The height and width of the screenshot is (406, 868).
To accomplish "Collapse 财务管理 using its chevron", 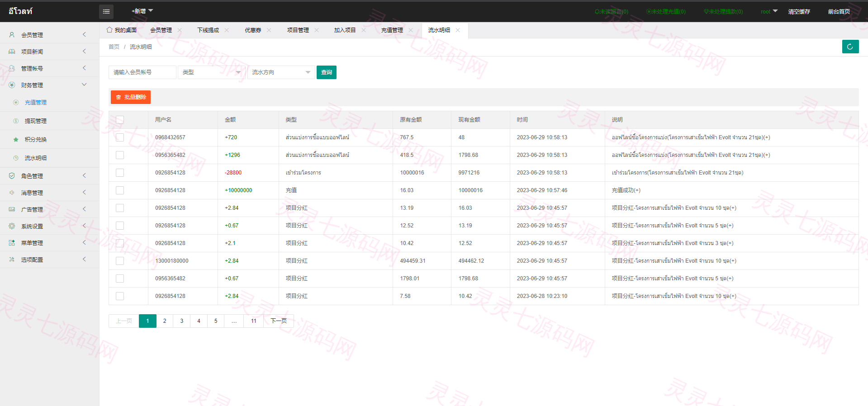I will pos(84,85).
